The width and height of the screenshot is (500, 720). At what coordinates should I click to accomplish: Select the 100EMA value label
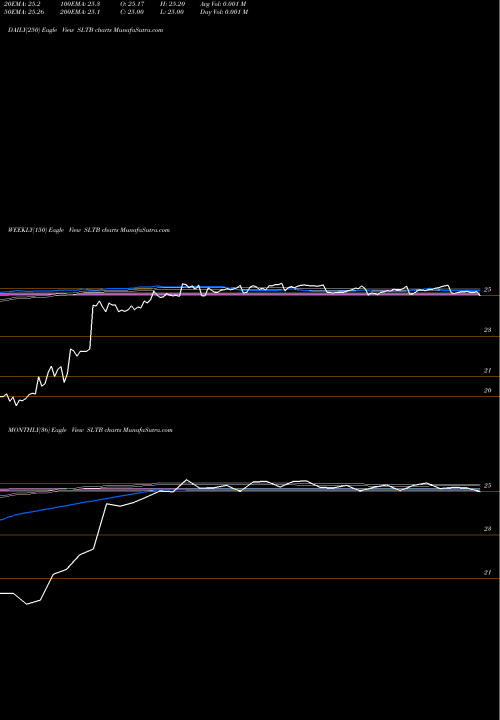pos(79,4)
